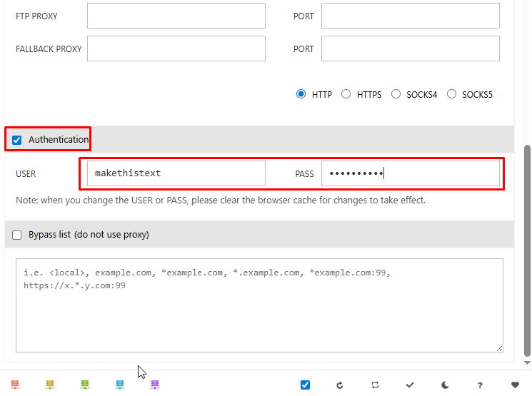Open help with question mark icon

480,385
